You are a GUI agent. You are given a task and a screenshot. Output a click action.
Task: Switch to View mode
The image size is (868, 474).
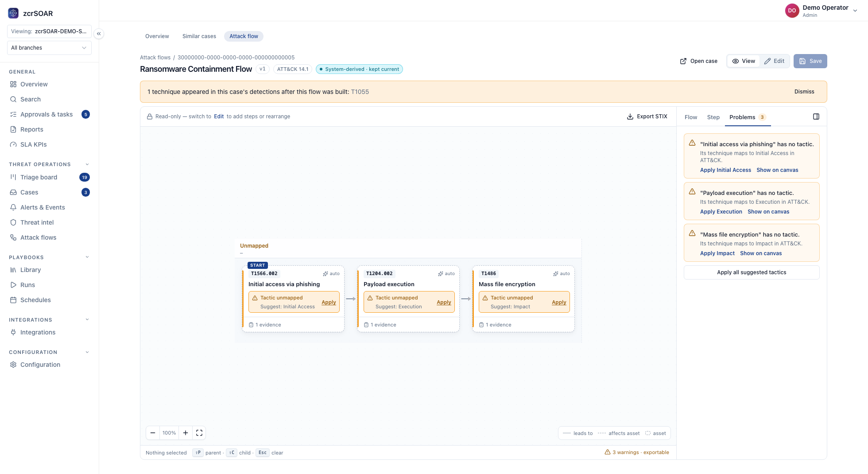coord(744,61)
